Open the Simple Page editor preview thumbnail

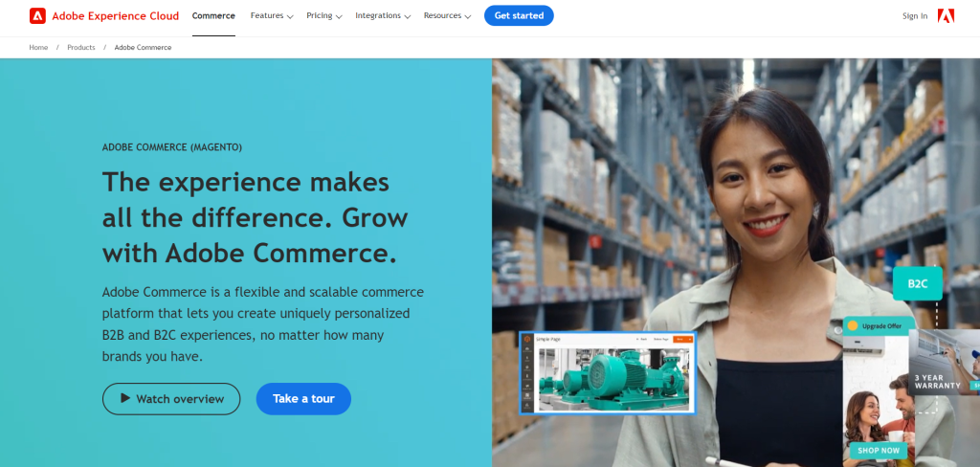click(x=608, y=372)
